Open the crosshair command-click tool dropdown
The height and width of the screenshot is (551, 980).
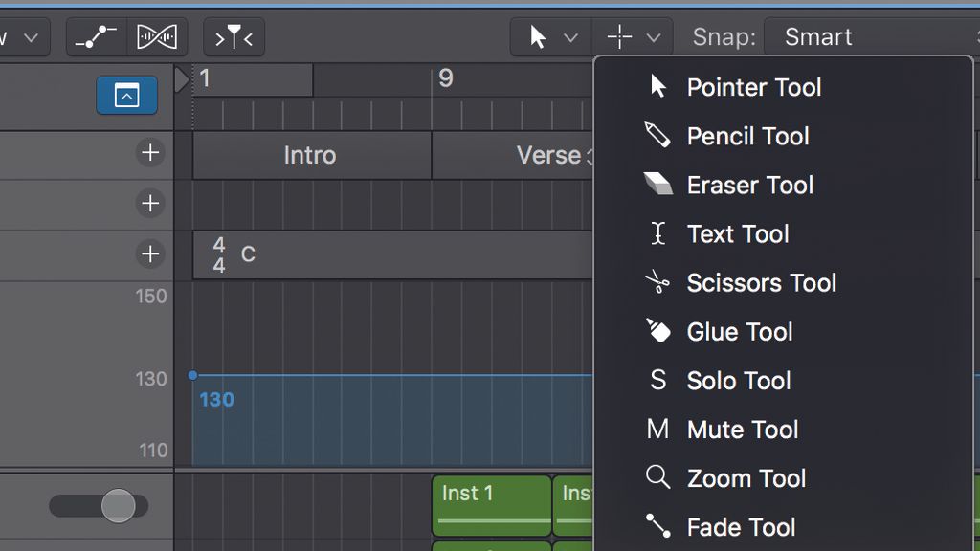click(632, 37)
